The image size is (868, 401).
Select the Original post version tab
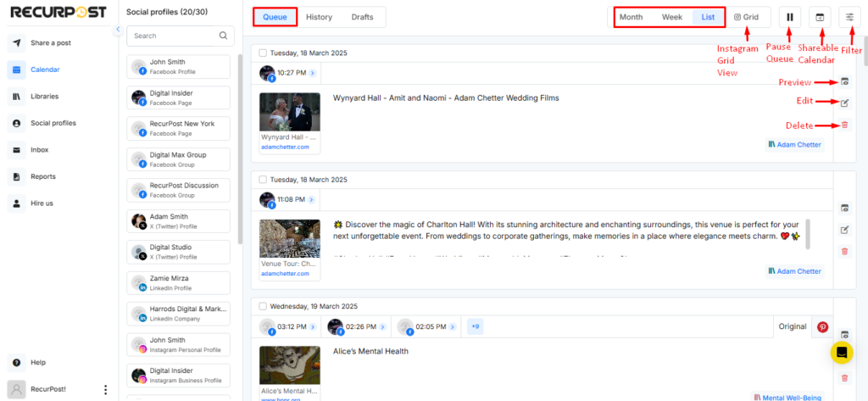[793, 326]
